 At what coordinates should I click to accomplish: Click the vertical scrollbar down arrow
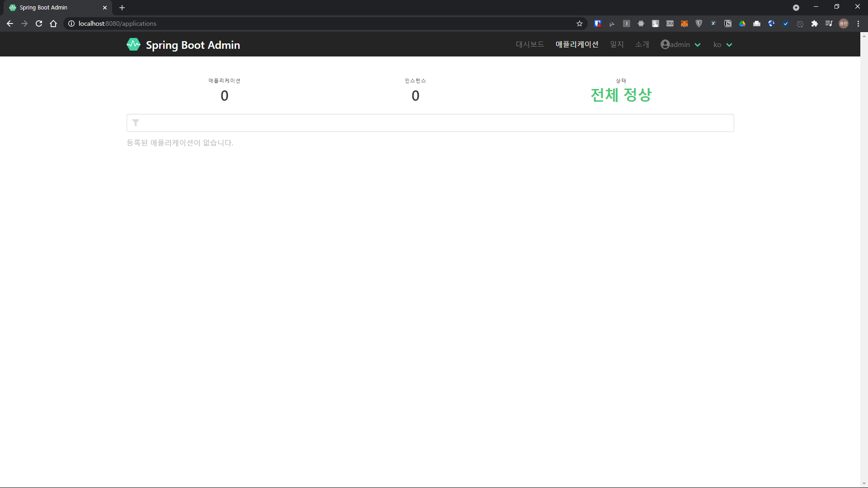[x=864, y=484]
